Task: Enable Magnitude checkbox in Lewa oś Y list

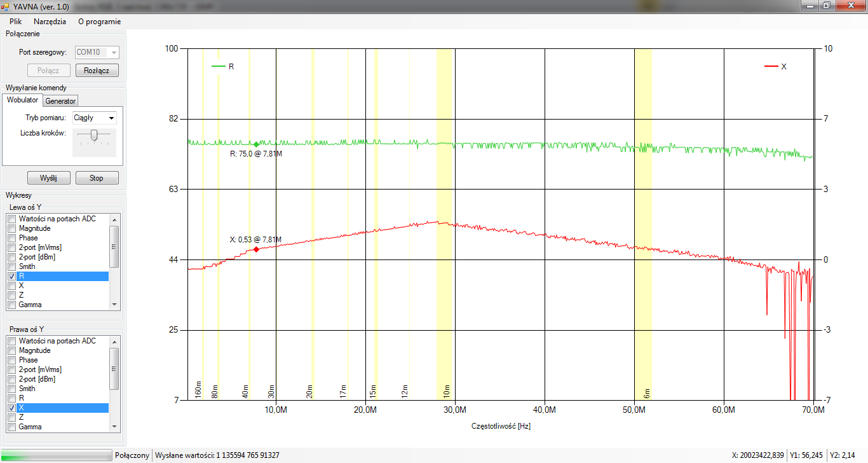Action: pos(11,228)
